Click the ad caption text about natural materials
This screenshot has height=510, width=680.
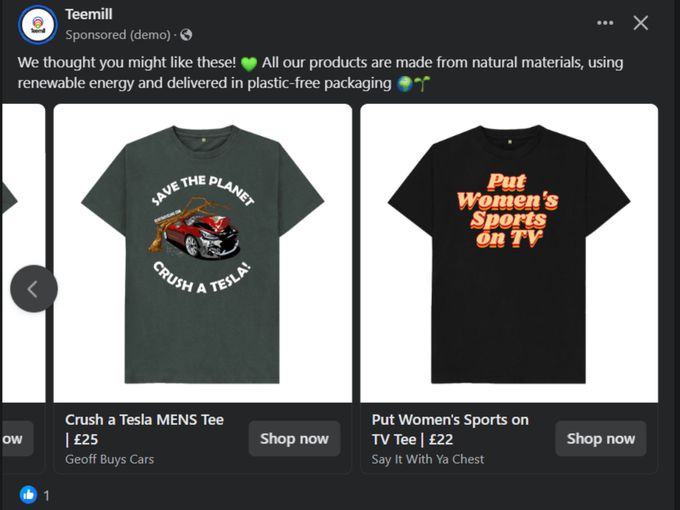pyautogui.click(x=320, y=72)
